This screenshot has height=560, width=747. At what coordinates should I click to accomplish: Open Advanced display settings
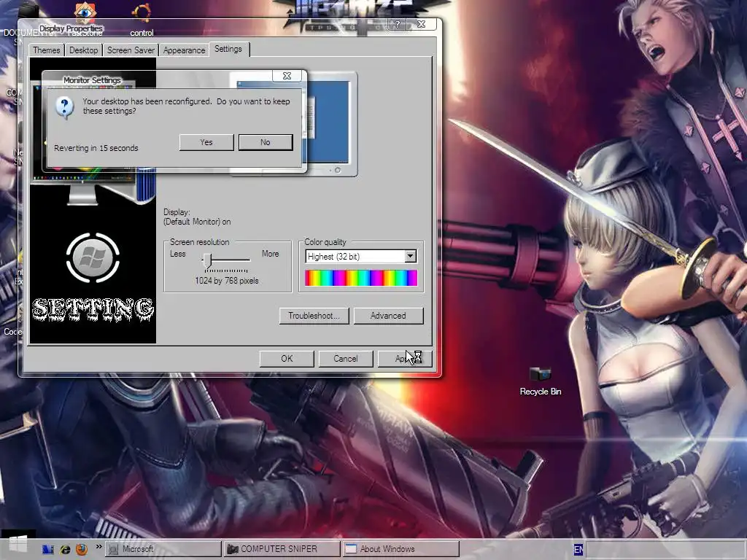388,316
